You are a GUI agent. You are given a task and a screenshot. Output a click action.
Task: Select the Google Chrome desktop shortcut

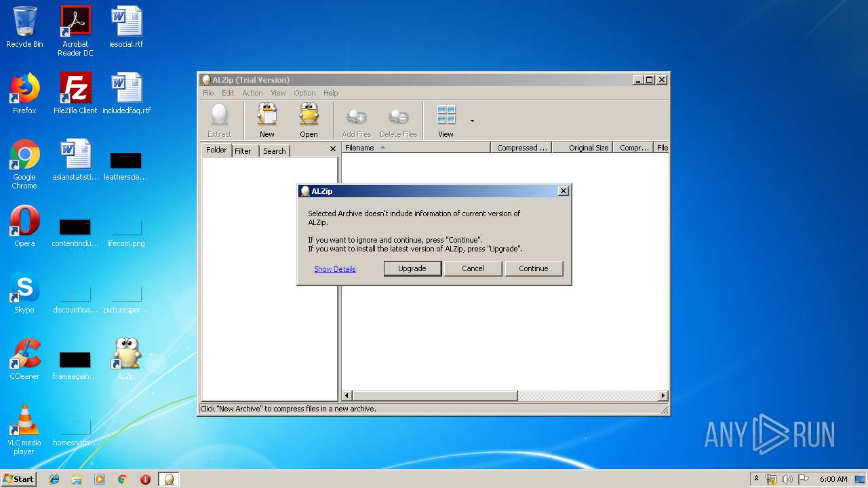click(24, 164)
